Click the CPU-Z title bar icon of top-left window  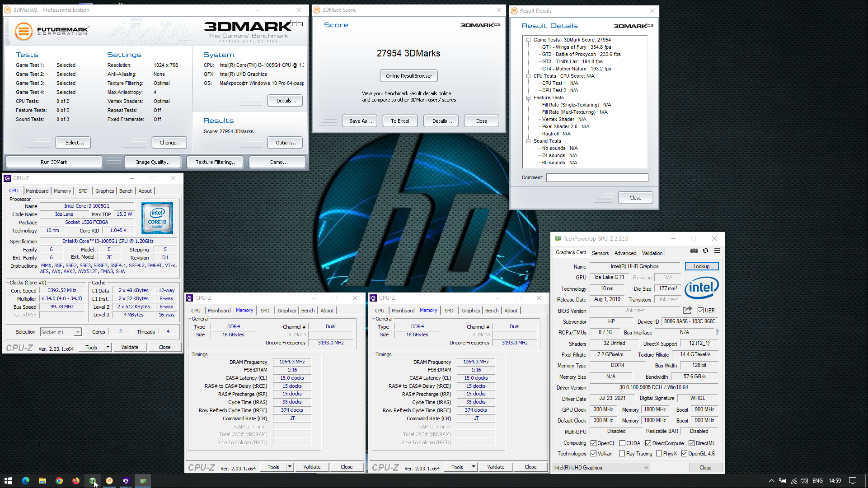(x=7, y=178)
